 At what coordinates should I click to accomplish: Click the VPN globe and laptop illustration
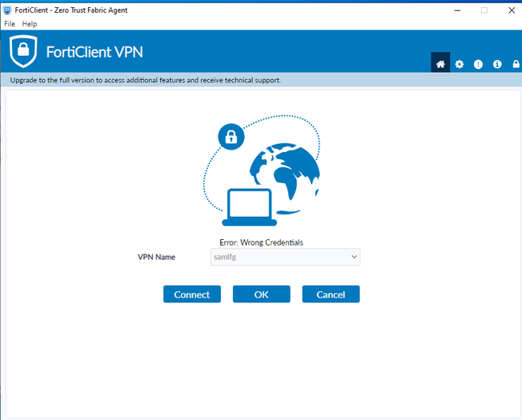[262, 170]
